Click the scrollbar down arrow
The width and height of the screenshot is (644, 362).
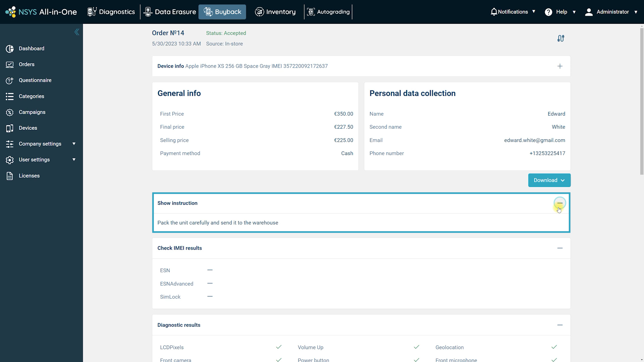point(642,360)
